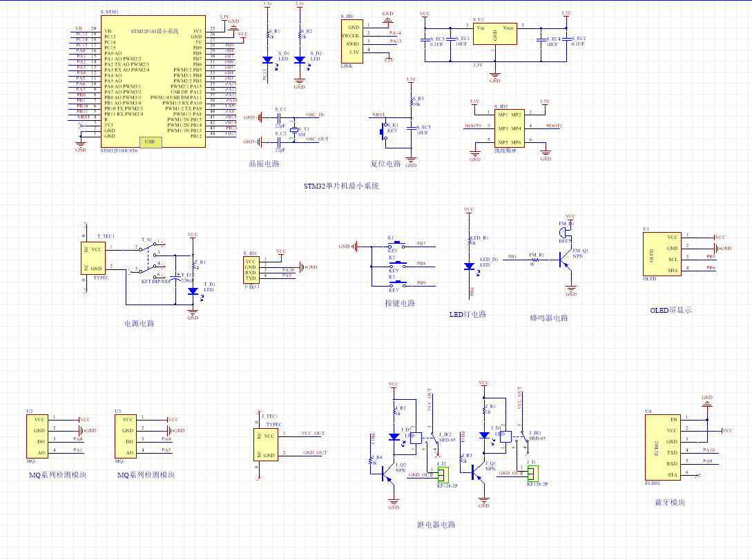Click the S_JD2 3P jumper header

pyautogui.click(x=508, y=127)
